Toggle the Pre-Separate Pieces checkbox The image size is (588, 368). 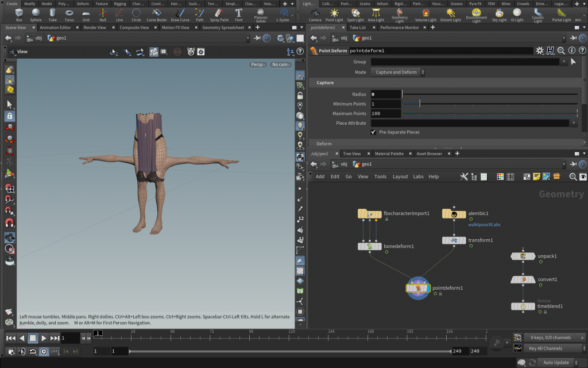tap(373, 132)
